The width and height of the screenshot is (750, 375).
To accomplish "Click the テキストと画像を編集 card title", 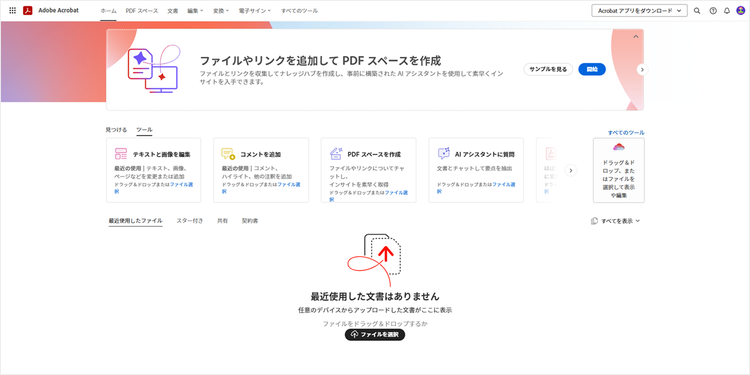I will pyautogui.click(x=161, y=154).
